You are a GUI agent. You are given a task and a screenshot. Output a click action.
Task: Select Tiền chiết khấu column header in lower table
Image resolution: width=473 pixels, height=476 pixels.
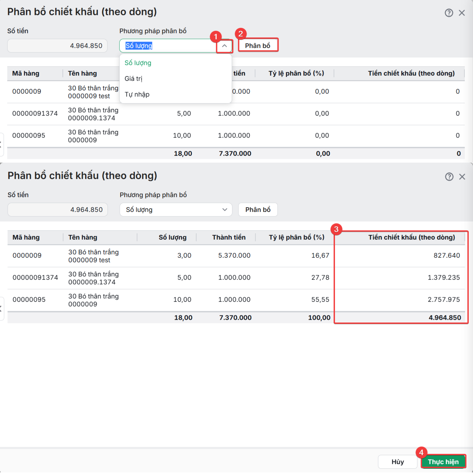(x=411, y=237)
